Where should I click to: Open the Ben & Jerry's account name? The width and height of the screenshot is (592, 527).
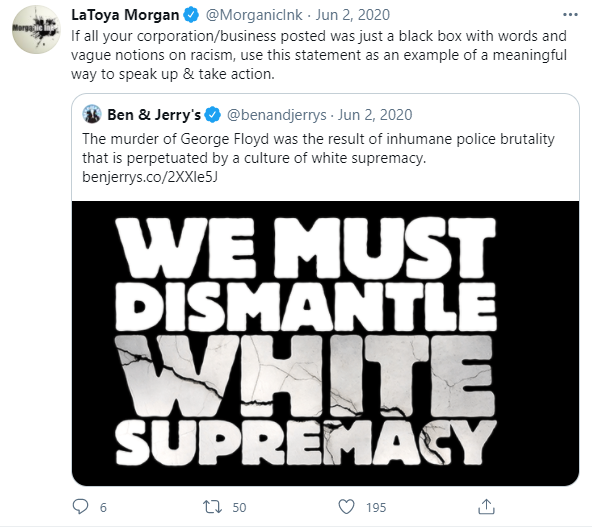(154, 115)
